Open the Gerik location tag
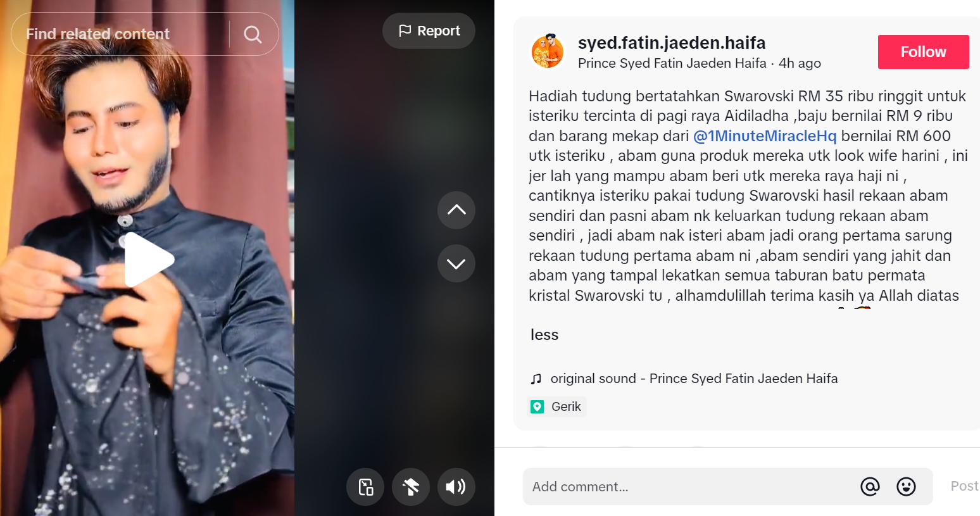This screenshot has width=980, height=516. pyautogui.click(x=557, y=406)
